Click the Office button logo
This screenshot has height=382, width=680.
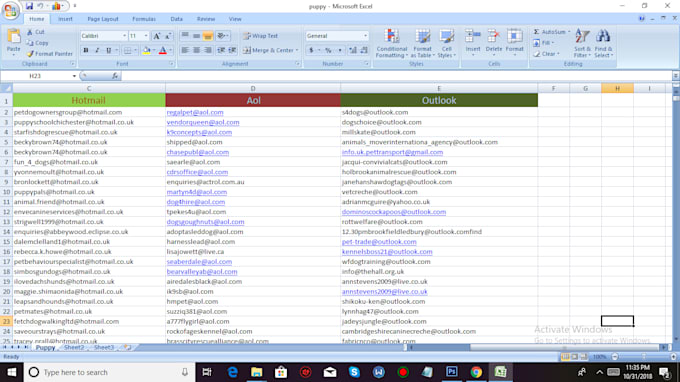click(x=10, y=10)
